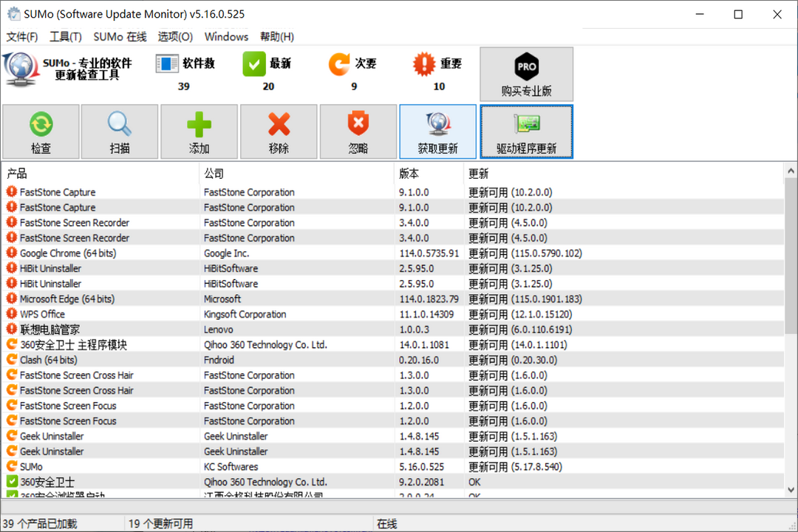Select the 检查 (Check) tool icon

coord(41,132)
